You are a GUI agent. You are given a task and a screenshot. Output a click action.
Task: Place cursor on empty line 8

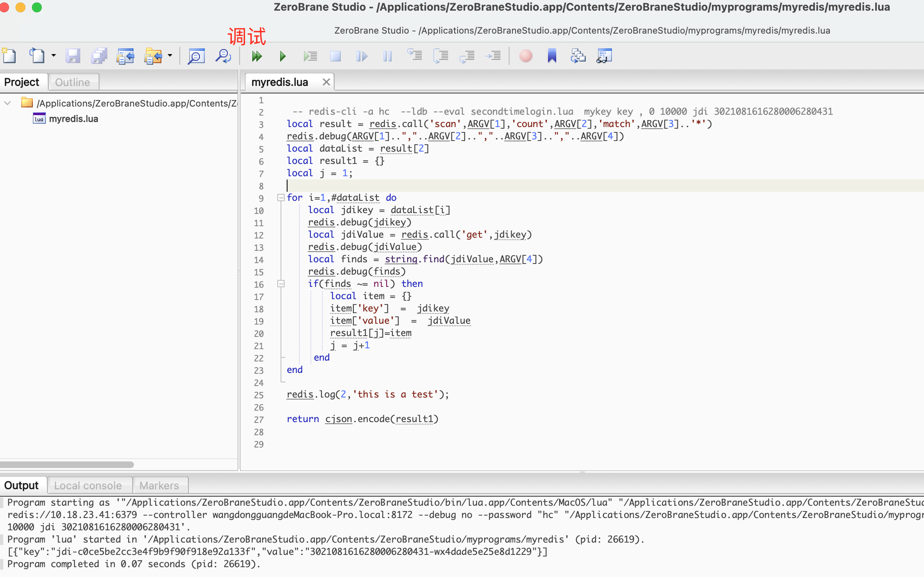tap(605, 186)
